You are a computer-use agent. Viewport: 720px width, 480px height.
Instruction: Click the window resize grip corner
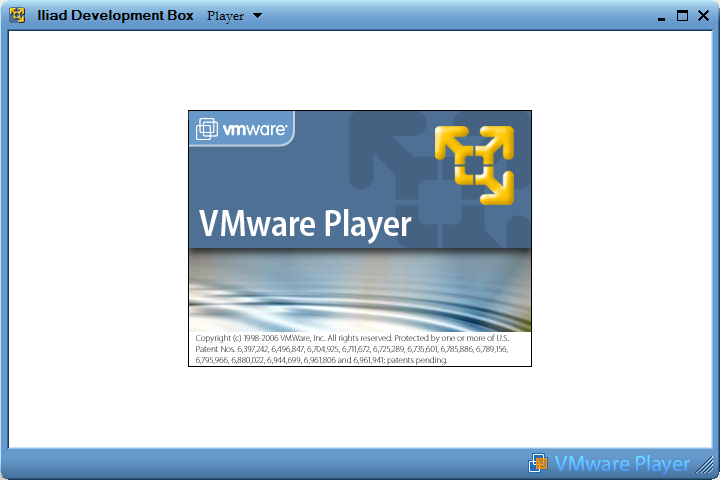705,465
